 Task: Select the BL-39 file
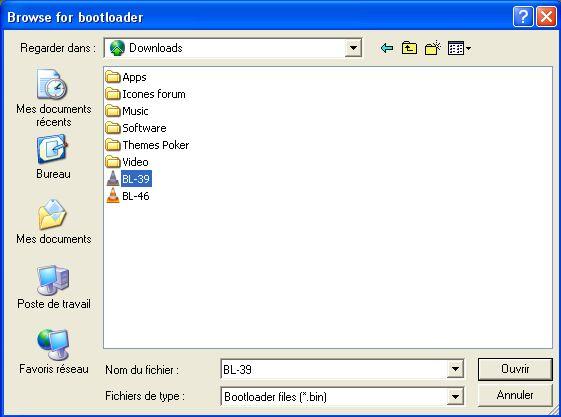[128, 178]
